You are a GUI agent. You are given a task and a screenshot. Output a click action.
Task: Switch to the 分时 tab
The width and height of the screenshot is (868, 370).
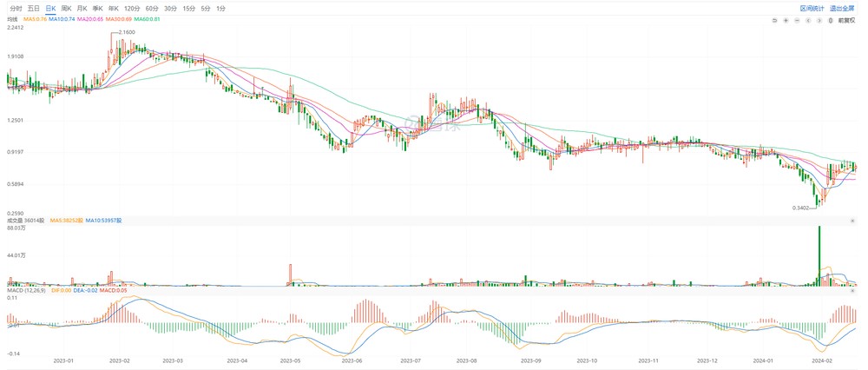coord(16,8)
